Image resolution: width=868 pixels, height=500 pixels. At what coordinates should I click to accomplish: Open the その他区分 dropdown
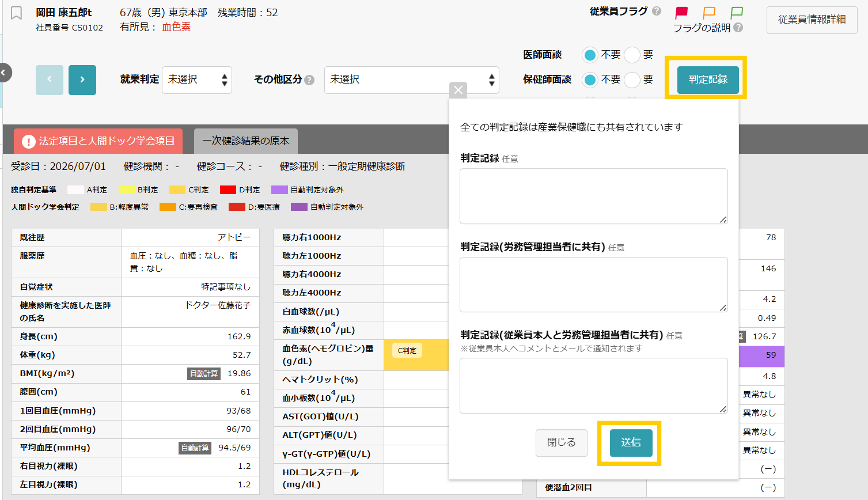coord(412,79)
